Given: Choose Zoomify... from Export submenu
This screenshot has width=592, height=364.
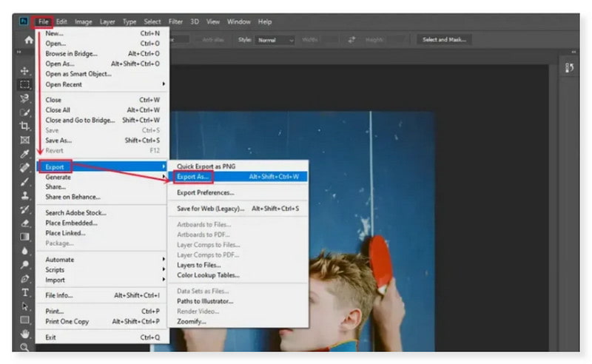Looking at the screenshot, I should coord(238,321).
